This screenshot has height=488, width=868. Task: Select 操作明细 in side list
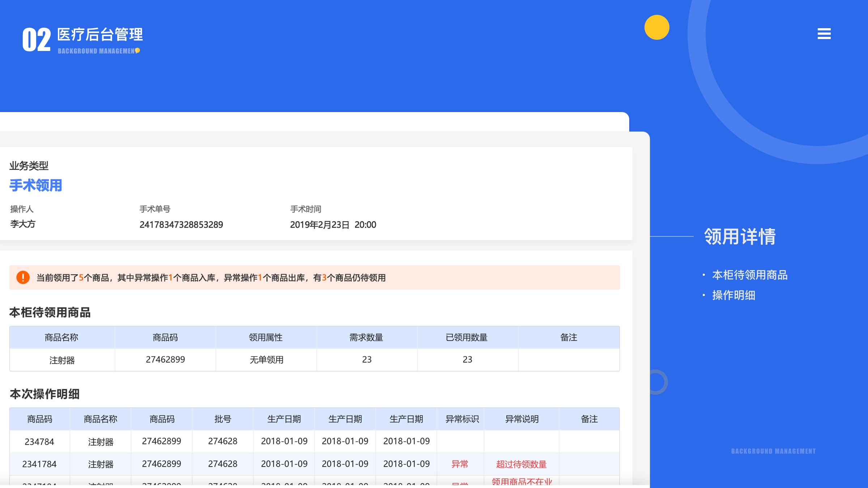point(733,295)
